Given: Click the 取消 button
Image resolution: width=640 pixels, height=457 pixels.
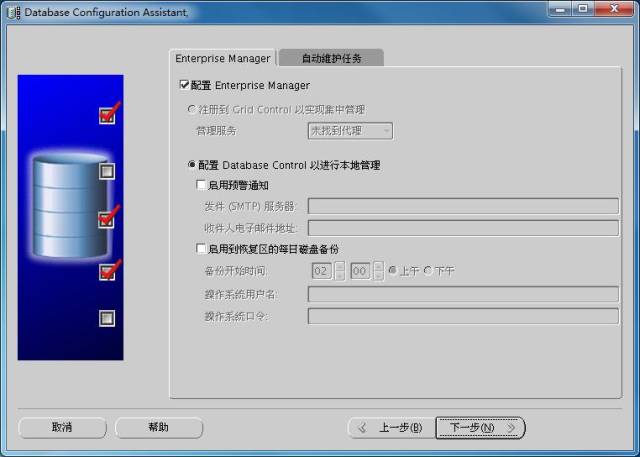Looking at the screenshot, I should coord(62,427).
